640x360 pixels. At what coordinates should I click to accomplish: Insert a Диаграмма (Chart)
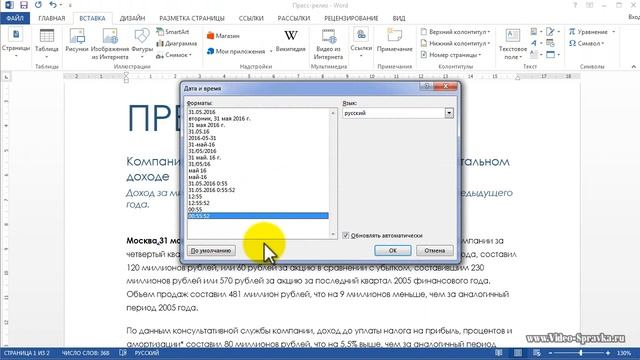click(177, 43)
